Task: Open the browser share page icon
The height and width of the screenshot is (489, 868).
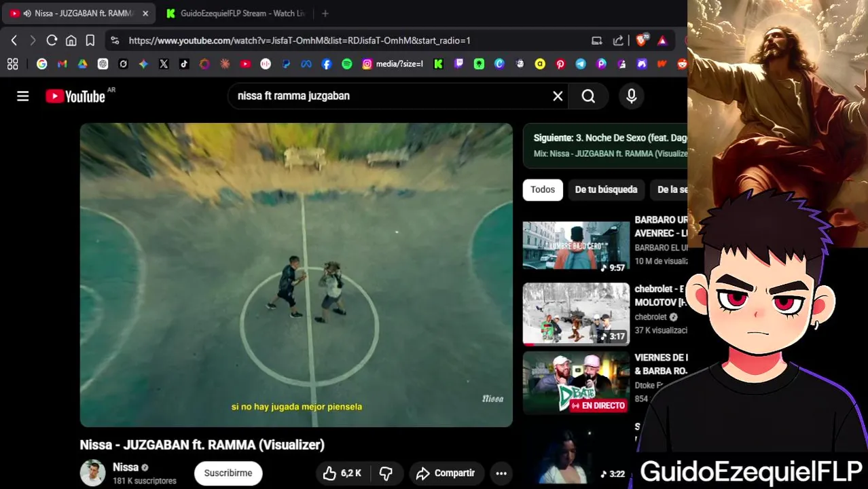Action: (618, 41)
